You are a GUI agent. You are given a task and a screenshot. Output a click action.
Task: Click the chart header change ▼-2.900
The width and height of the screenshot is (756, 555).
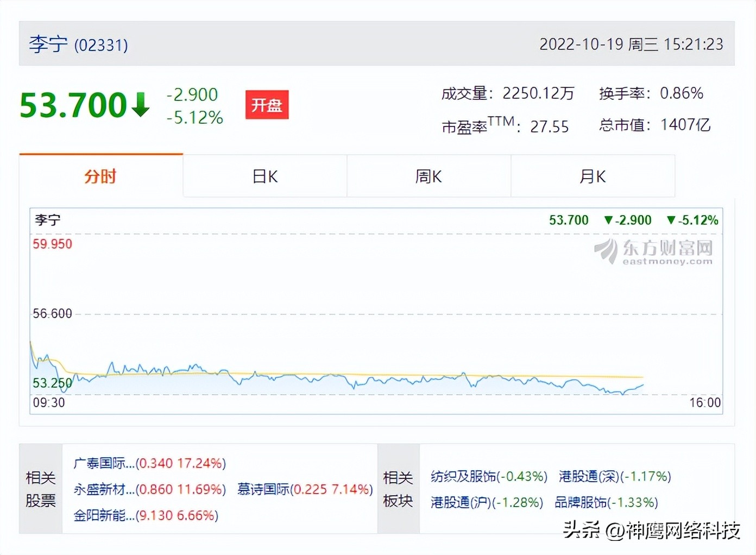click(x=627, y=220)
